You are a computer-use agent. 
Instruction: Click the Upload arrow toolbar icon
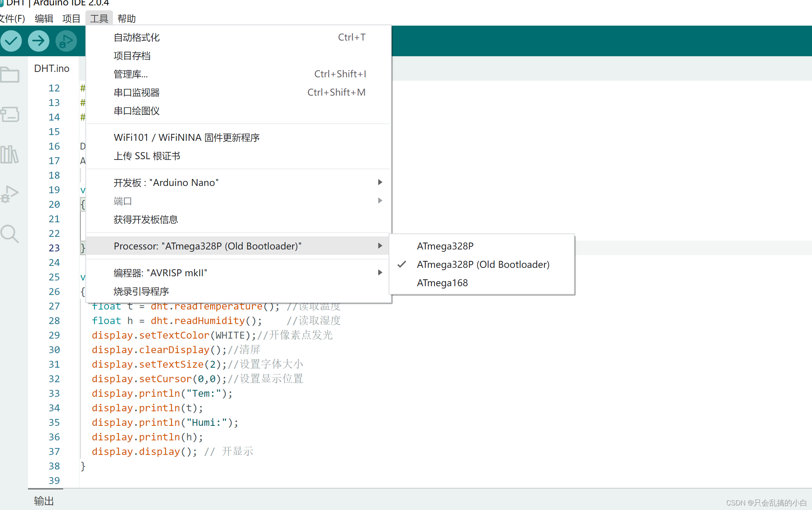pos(38,41)
